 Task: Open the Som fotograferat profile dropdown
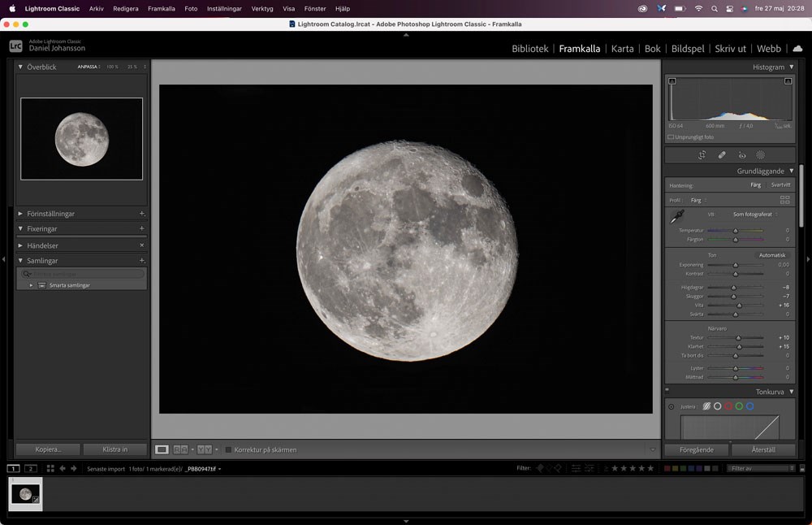(x=753, y=215)
